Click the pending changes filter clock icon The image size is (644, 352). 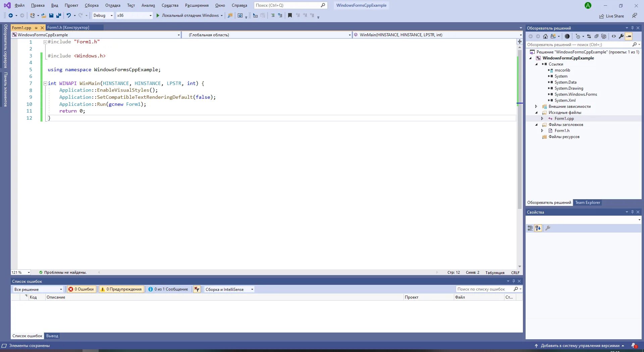pyautogui.click(x=578, y=36)
